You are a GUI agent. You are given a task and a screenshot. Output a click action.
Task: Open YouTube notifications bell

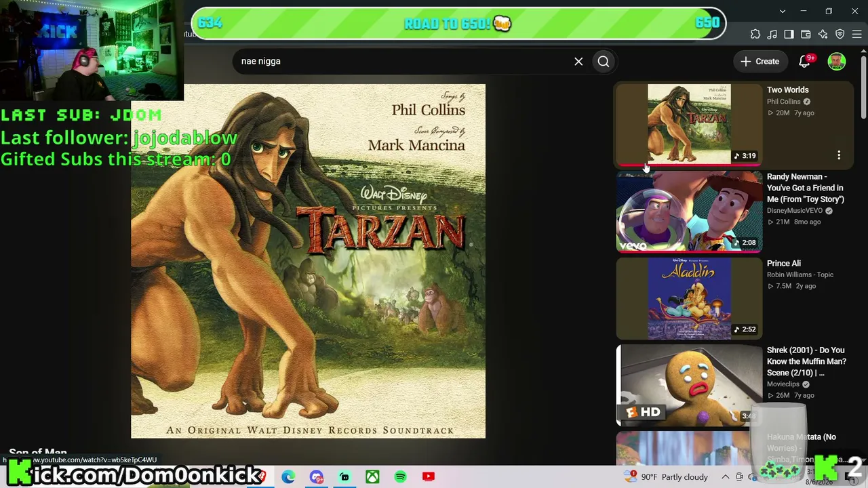[804, 62]
